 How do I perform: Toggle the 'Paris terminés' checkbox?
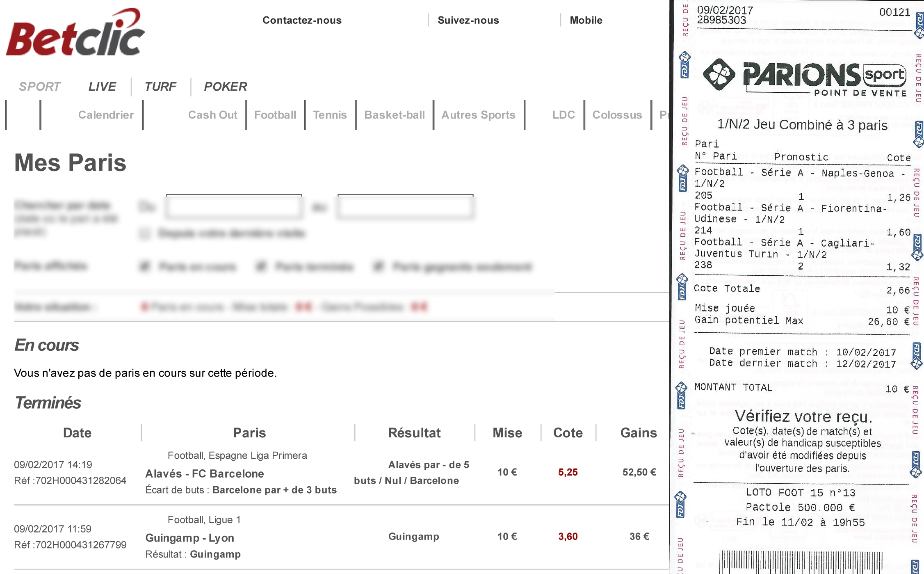(x=261, y=267)
